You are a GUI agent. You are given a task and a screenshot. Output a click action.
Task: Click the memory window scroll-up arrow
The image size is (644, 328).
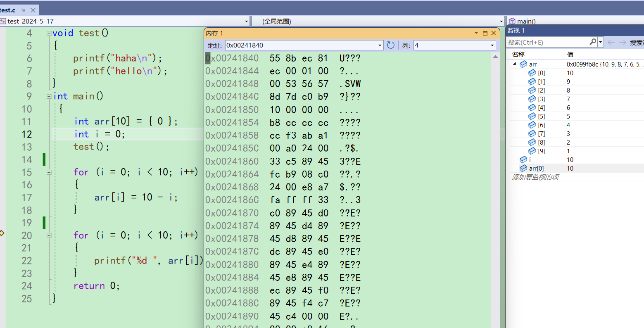[x=495, y=57]
